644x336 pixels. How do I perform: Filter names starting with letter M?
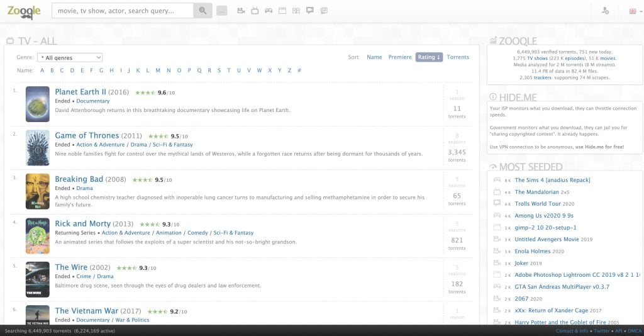(x=158, y=70)
